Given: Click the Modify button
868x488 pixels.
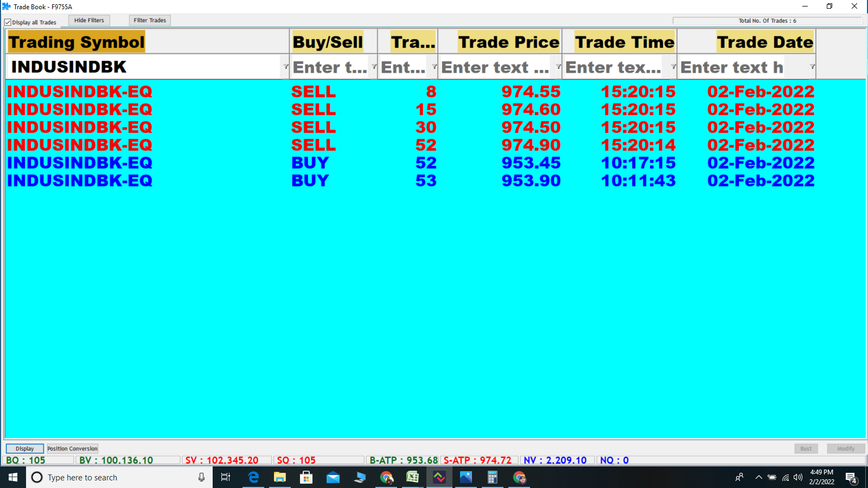Looking at the screenshot, I should [846, 448].
